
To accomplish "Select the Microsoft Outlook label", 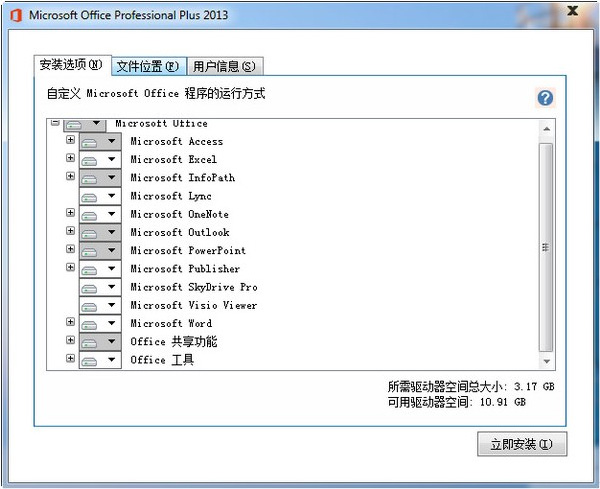I will [x=180, y=233].
